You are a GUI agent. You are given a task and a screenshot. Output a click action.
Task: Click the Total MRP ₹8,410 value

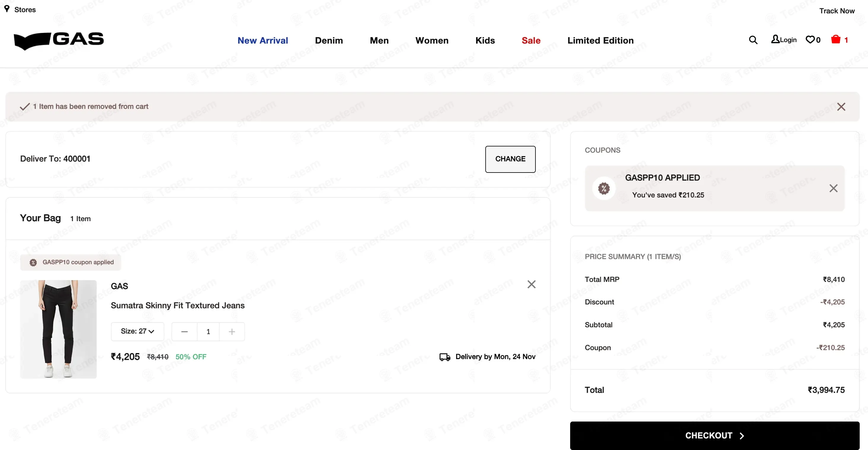click(x=834, y=279)
